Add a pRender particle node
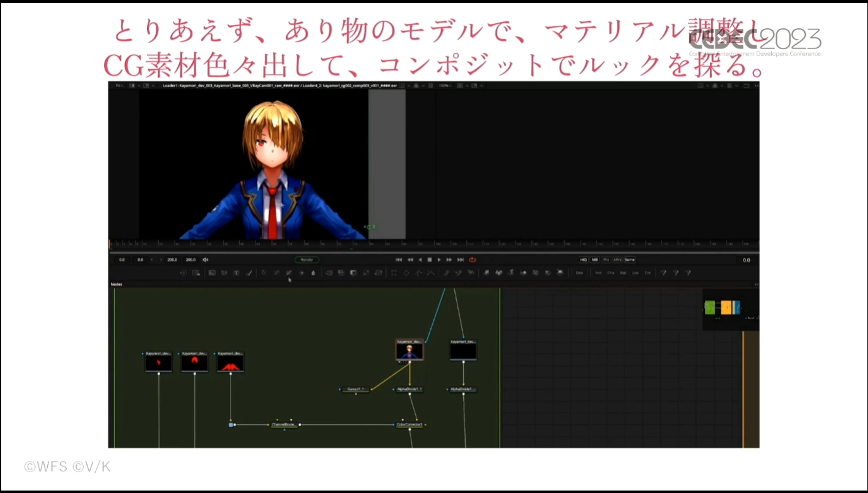Viewport: 868px width, 493px height. tap(471, 273)
